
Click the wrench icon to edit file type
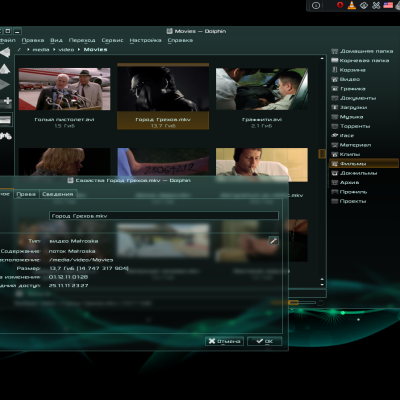coord(273,241)
